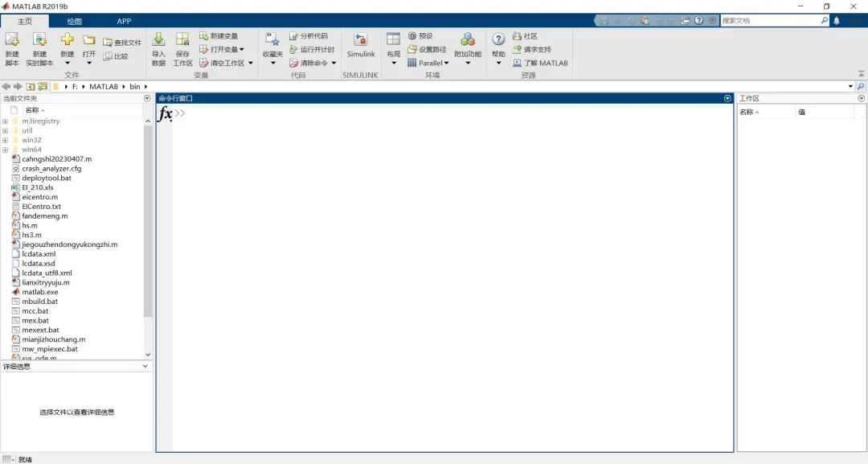Click the notification bell icon
This screenshot has height=464, width=868.
(837, 20)
